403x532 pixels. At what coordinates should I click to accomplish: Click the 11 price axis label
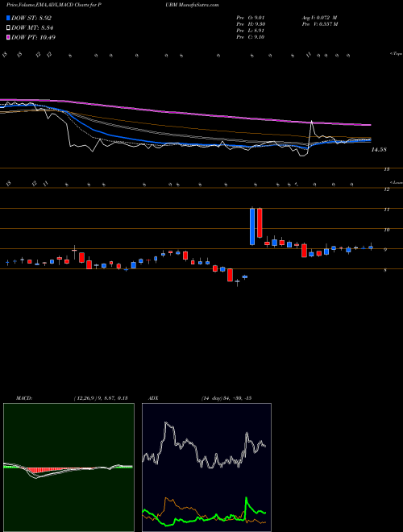(x=386, y=210)
